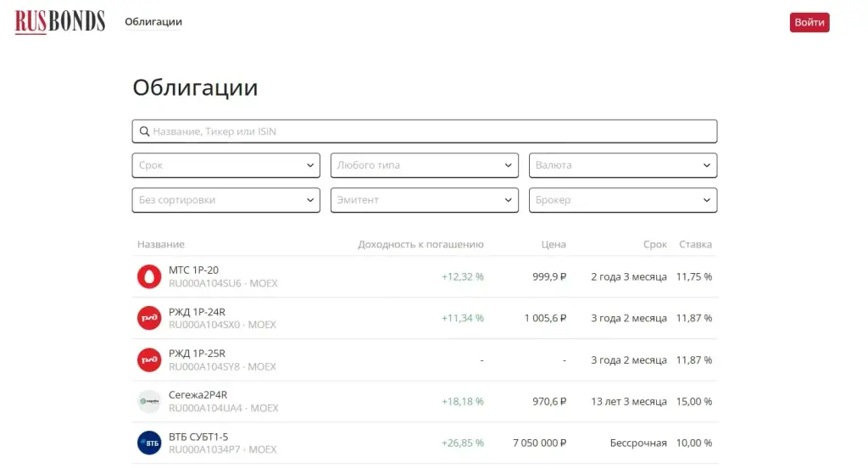Click price 1 005,6 ₽
This screenshot has height=468, width=868.
(545, 318)
